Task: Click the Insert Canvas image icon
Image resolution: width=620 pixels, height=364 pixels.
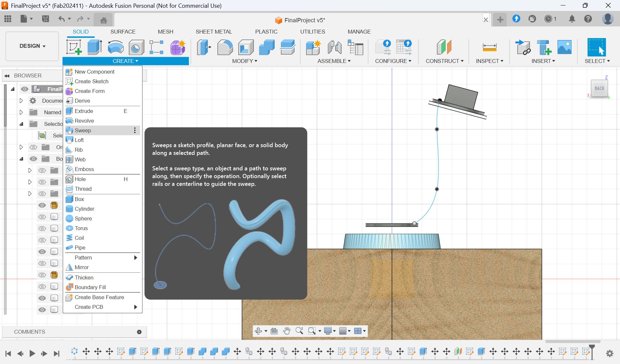Action: (564, 47)
